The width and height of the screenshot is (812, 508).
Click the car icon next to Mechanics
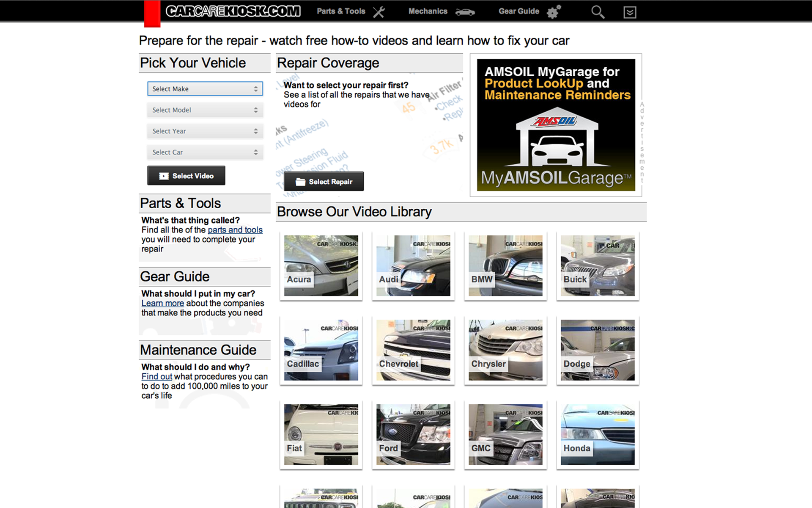coord(465,12)
